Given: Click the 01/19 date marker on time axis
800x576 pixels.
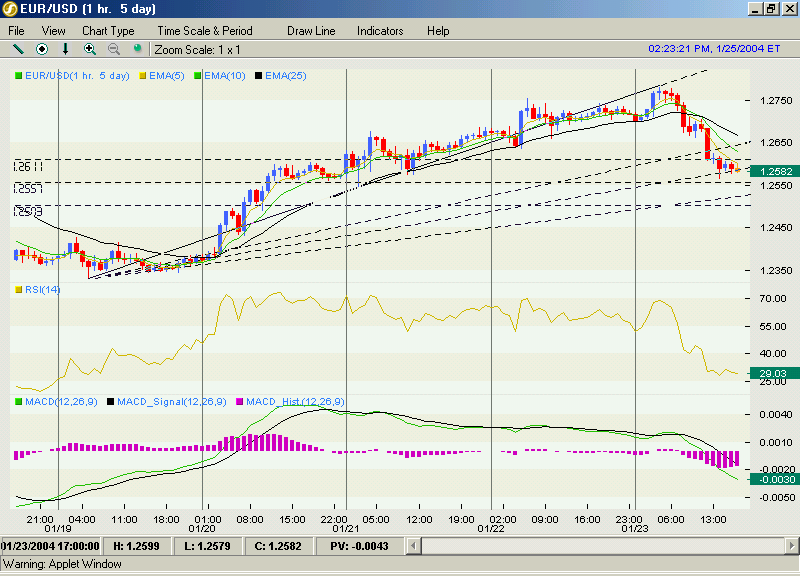Looking at the screenshot, I should pyautogui.click(x=58, y=529).
